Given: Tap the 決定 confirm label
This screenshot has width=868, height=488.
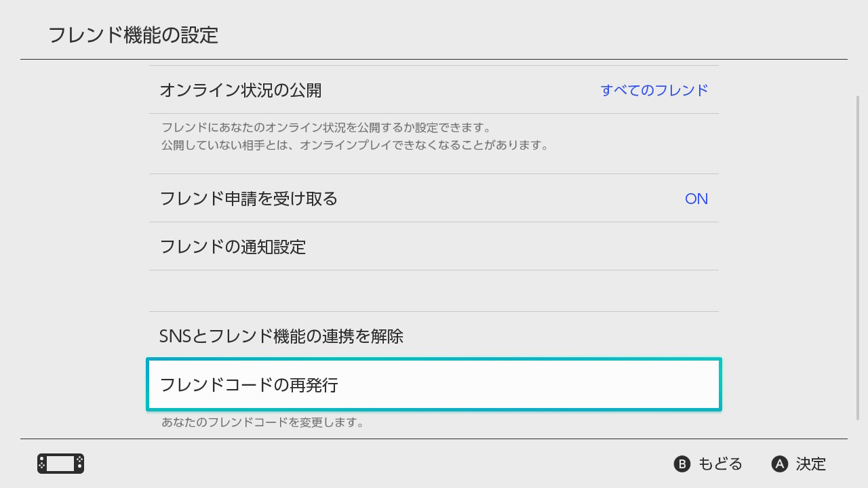Looking at the screenshot, I should coord(810,464).
